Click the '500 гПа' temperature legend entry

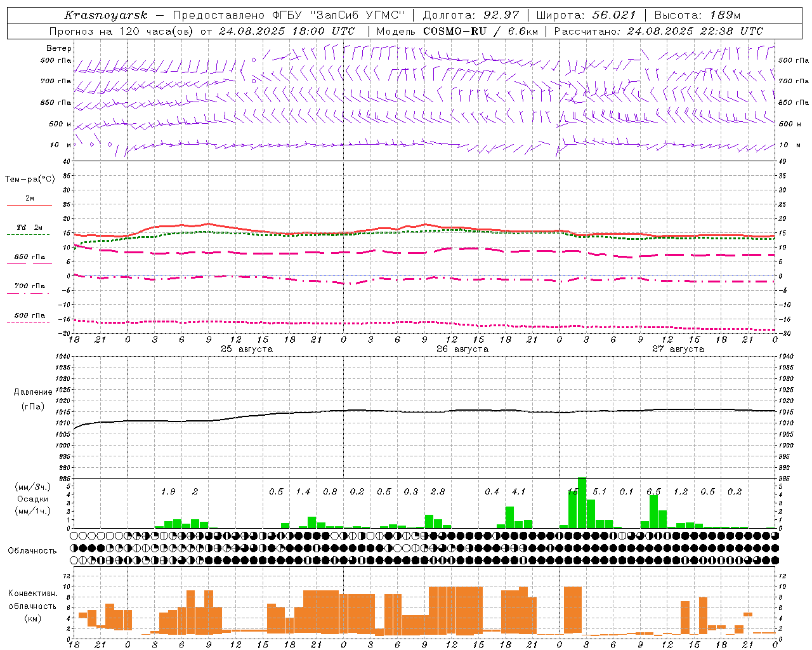pos(30,315)
